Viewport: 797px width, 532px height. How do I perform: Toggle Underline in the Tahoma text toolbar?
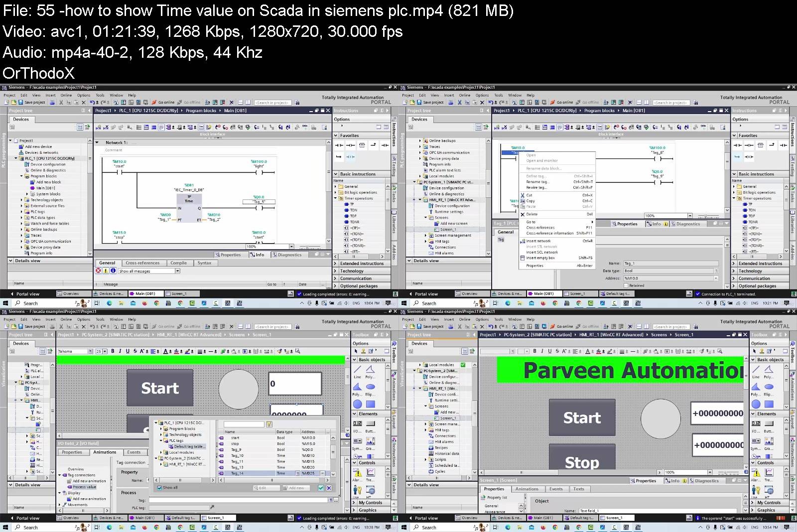click(128, 351)
